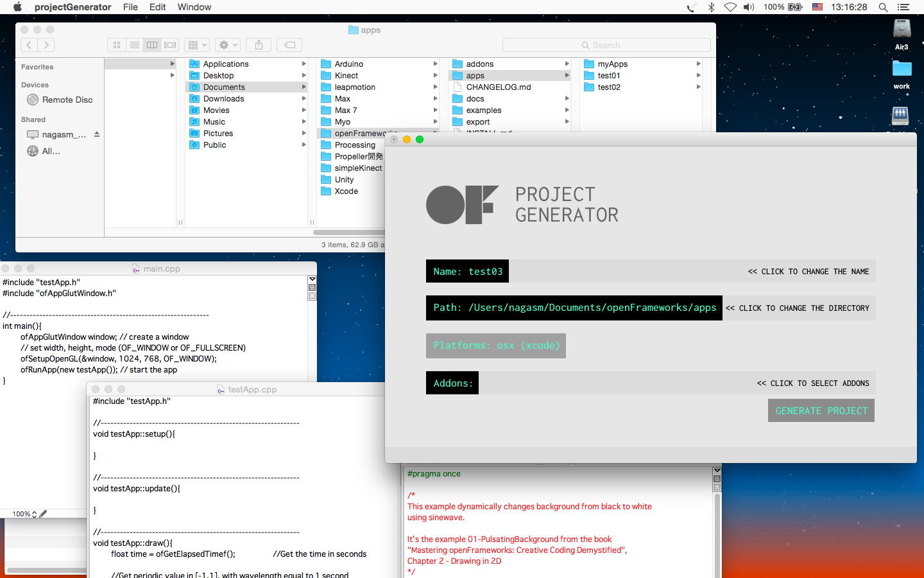924x578 pixels.
Task: Click the volume icon in the menu bar
Action: [749, 7]
